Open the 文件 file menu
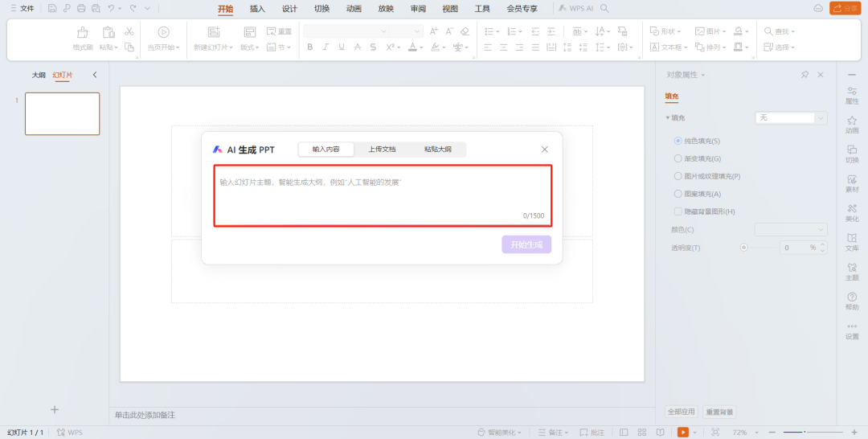This screenshot has width=868, height=439. (x=23, y=8)
